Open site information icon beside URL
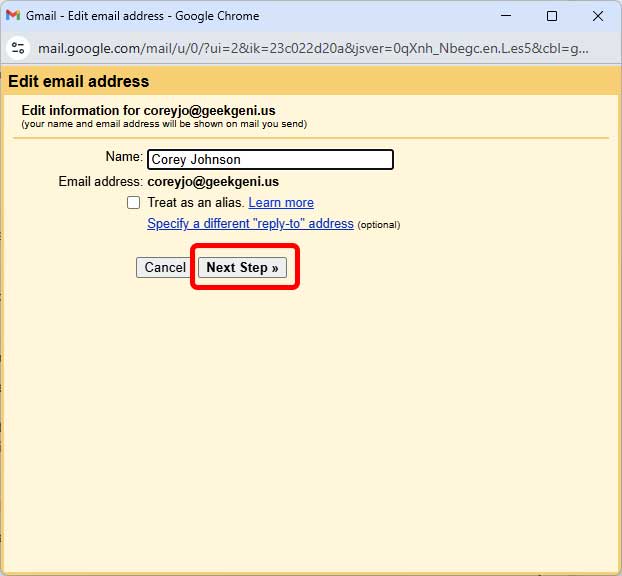 click(18, 48)
